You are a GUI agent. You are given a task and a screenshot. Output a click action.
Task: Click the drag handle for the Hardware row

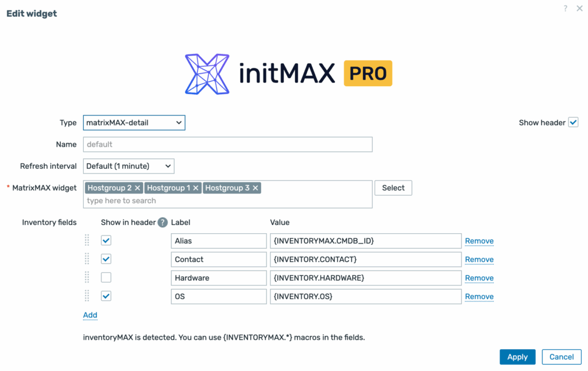[87, 278]
